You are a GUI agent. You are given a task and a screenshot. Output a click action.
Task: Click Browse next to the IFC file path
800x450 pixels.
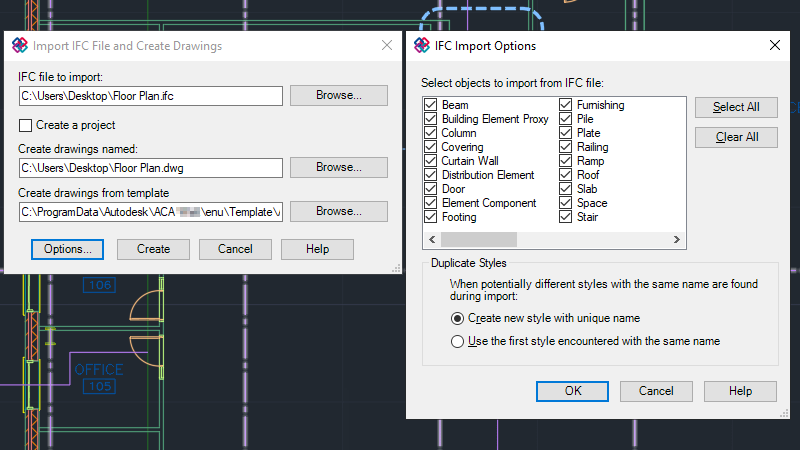tap(339, 95)
